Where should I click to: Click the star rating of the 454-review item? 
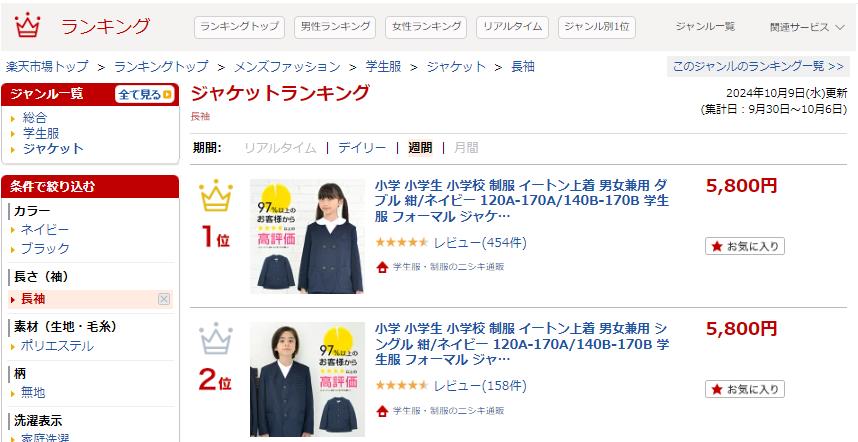(402, 242)
